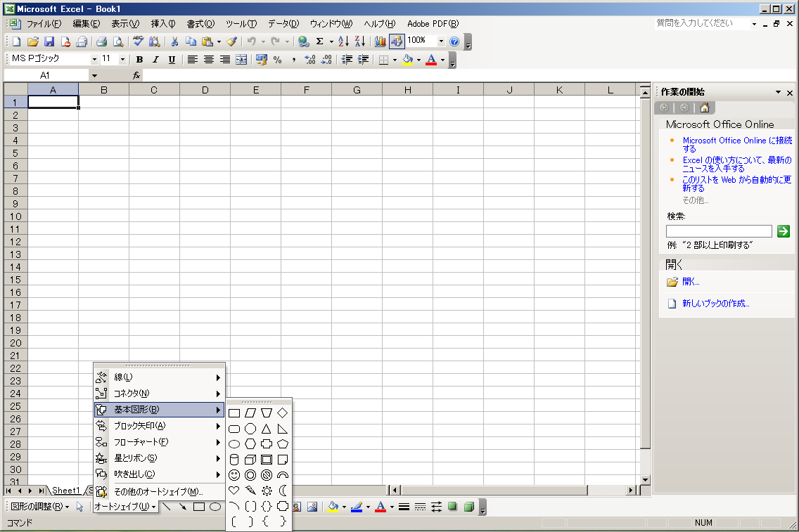Open the 挿入 menu in the menu bar

click(x=163, y=24)
